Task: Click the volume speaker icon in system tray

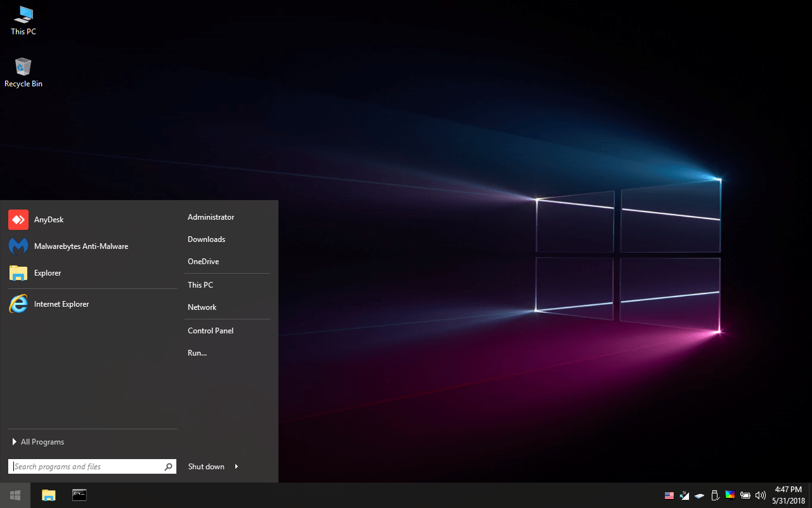Action: click(761, 495)
